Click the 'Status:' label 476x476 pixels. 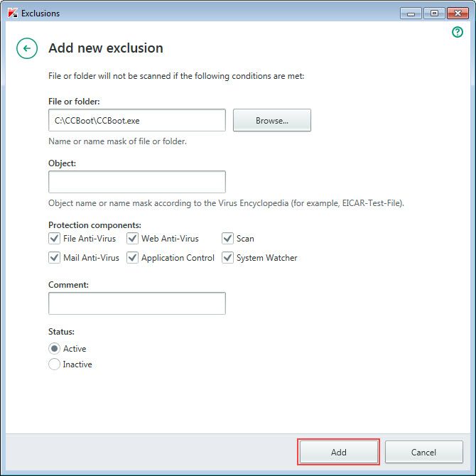click(x=61, y=332)
